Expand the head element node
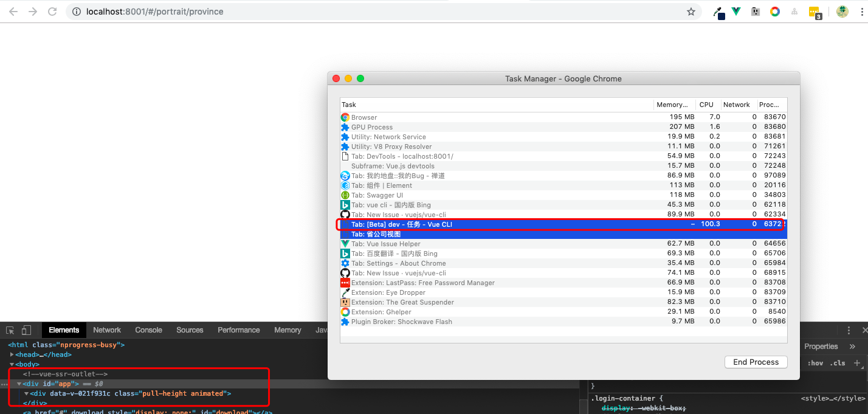 [12, 354]
